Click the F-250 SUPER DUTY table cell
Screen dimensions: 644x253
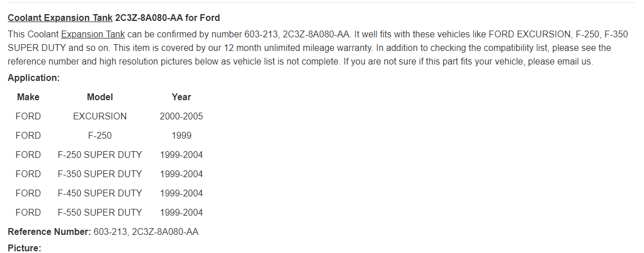coord(100,155)
